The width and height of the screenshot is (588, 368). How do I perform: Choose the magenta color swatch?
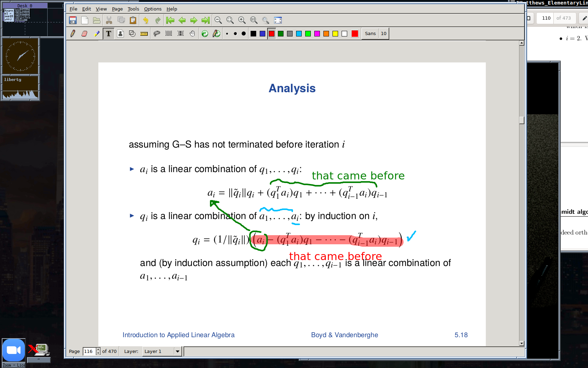coord(317,34)
